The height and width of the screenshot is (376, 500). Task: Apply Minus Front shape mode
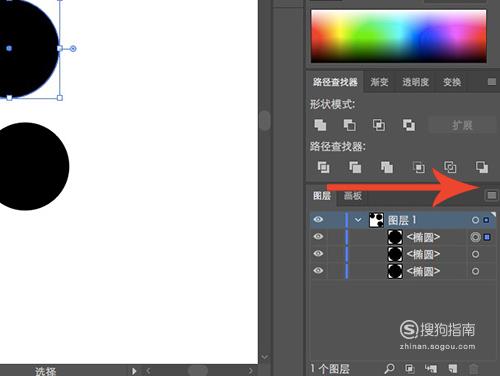[350, 125]
